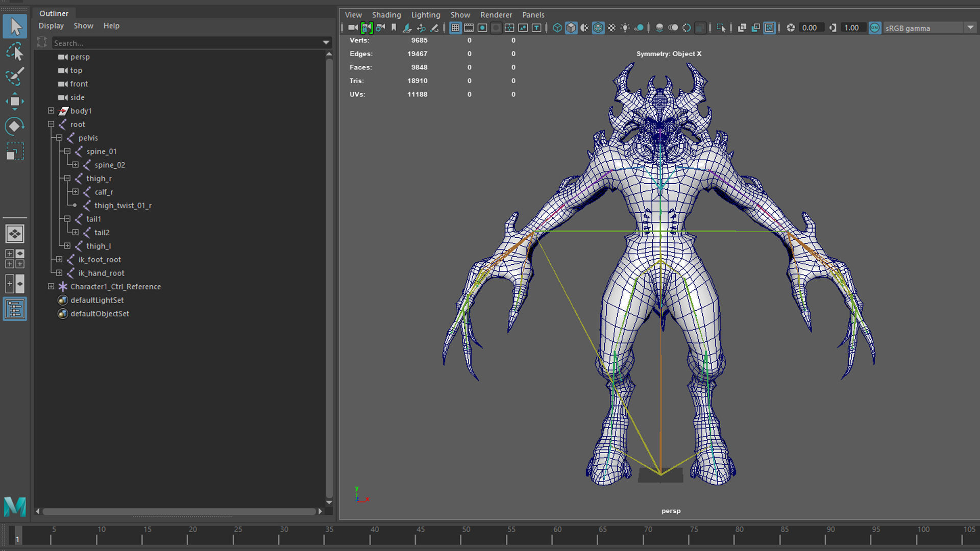The width and height of the screenshot is (980, 551).
Task: Toggle the resolution gate display
Action: 482,28
